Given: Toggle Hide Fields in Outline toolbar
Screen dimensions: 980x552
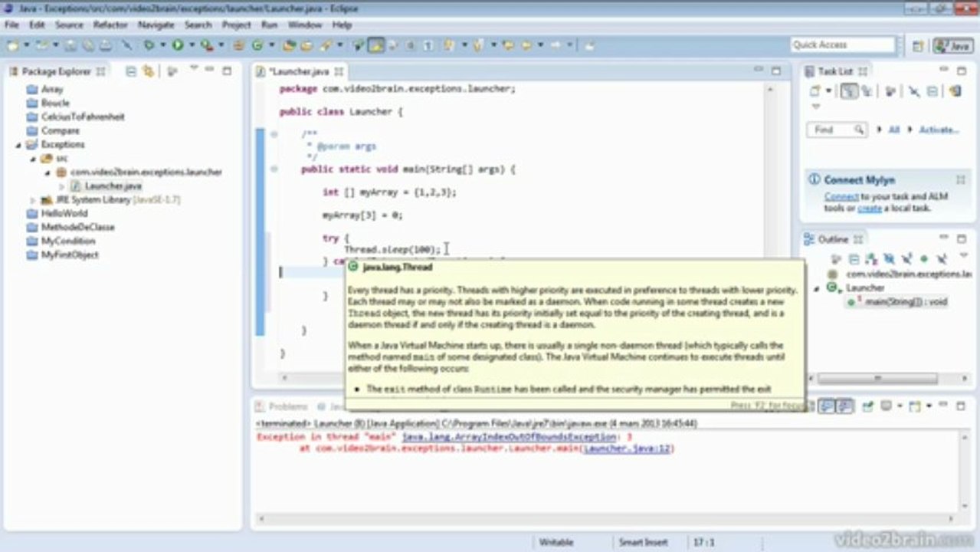Looking at the screenshot, I should point(889,259).
